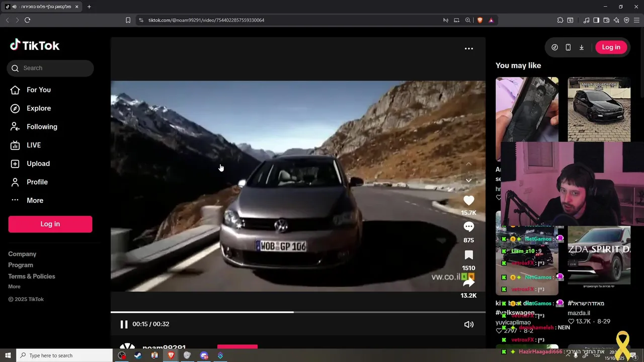Expand the Program footer section
Image resolution: width=644 pixels, height=362 pixels.
point(21,265)
